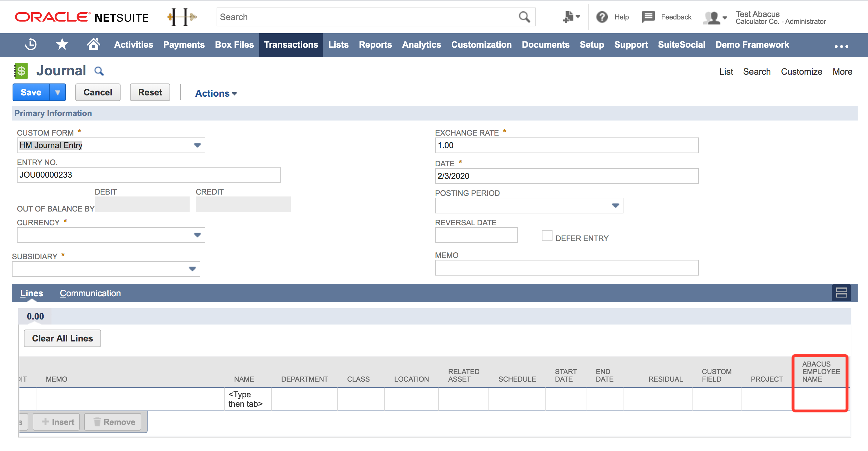Switch to the Communication tab
The image size is (868, 451).
(x=90, y=293)
